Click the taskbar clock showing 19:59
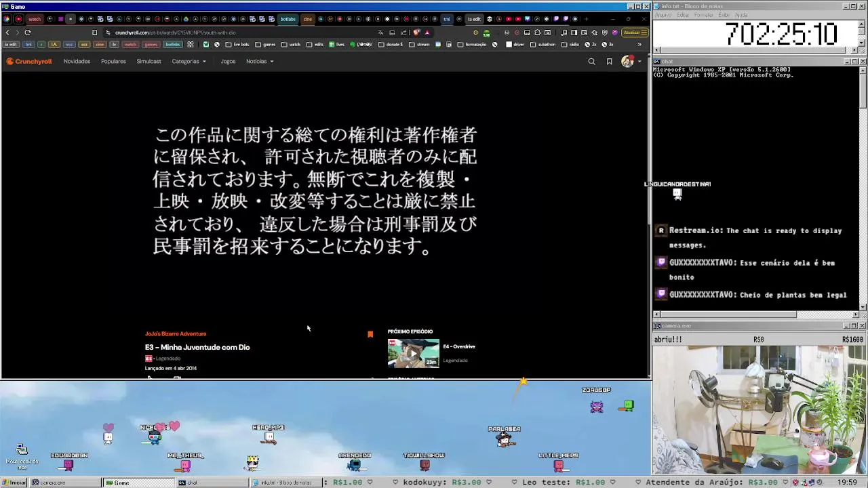The height and width of the screenshot is (488, 868). [x=847, y=483]
